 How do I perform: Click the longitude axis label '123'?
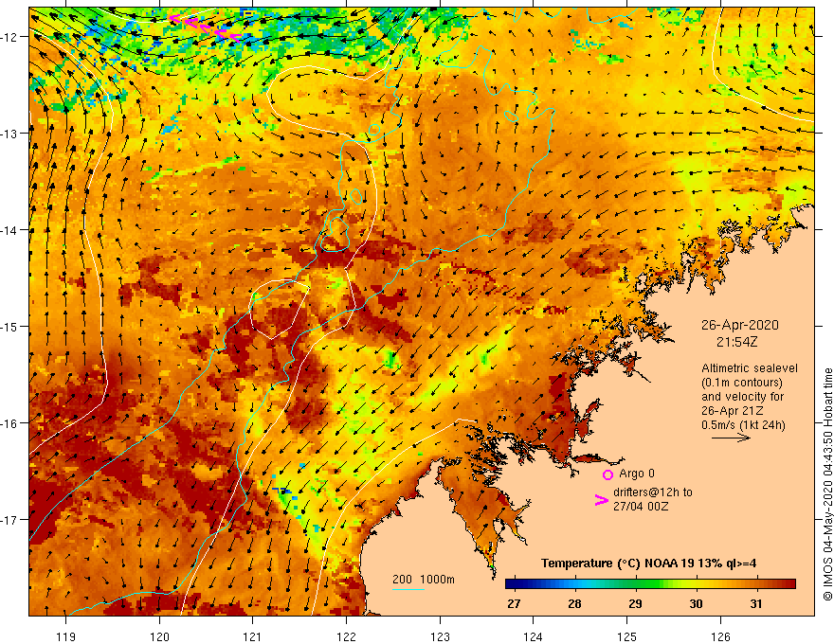[440, 636]
